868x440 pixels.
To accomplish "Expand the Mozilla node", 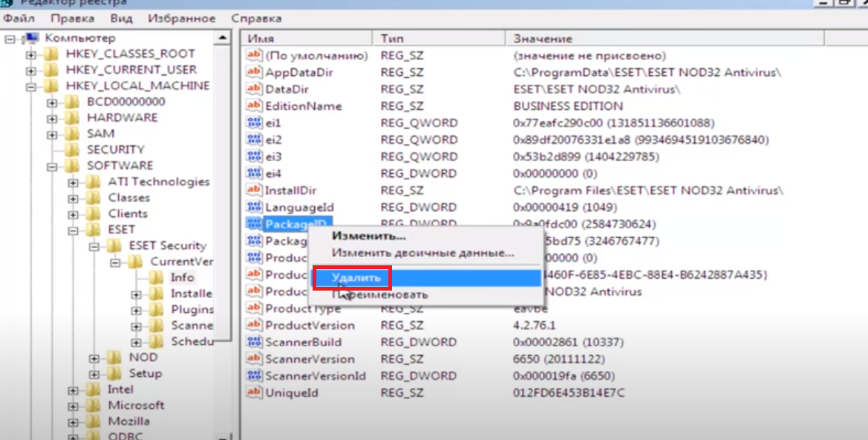I will (73, 422).
